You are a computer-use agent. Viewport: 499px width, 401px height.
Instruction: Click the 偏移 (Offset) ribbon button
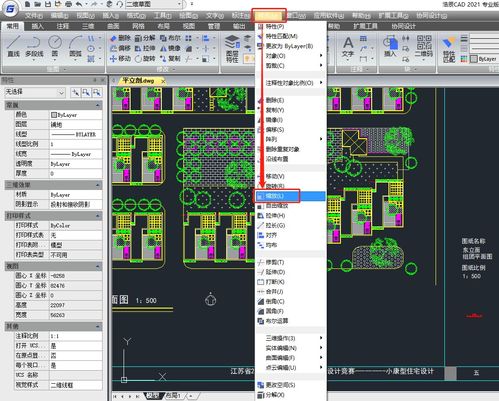(x=120, y=48)
